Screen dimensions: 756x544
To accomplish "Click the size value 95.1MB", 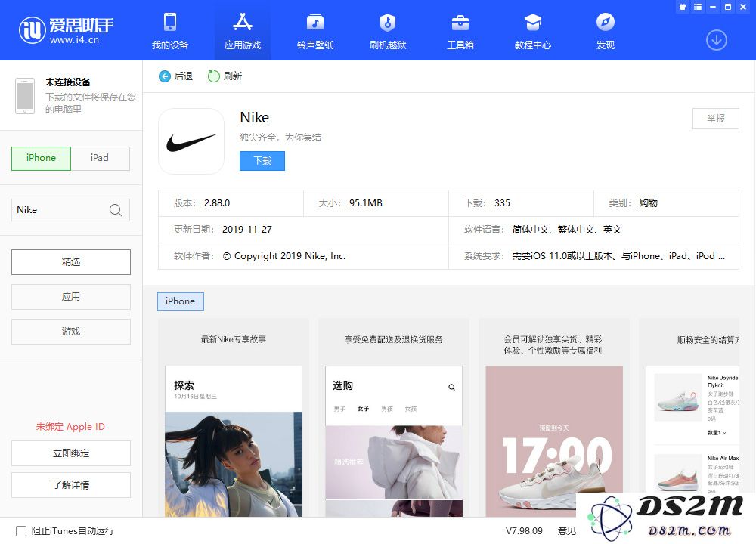I will click(x=365, y=203).
